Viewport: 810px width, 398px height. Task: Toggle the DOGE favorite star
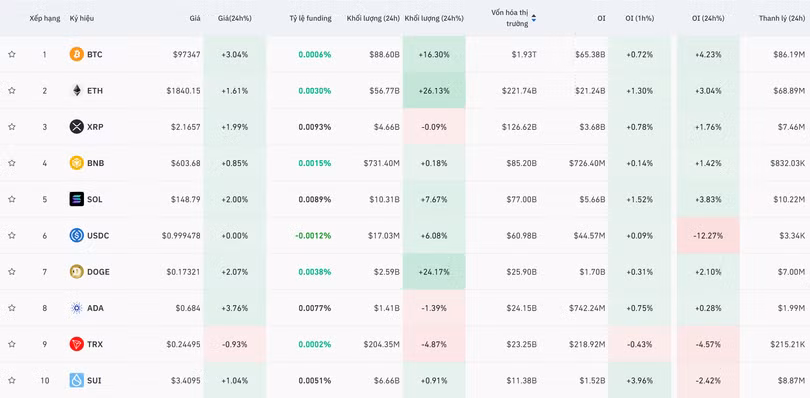(12, 271)
